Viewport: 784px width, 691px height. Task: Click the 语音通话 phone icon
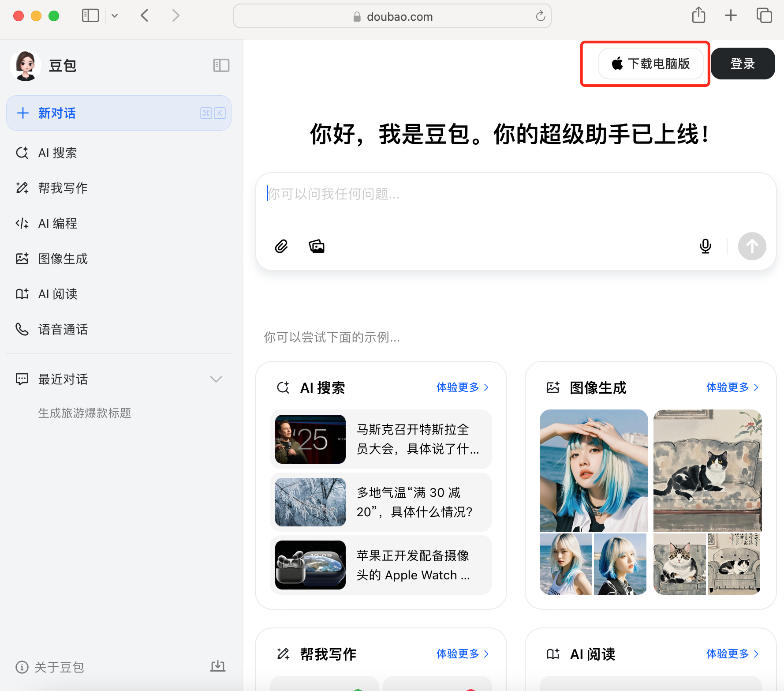click(22, 329)
